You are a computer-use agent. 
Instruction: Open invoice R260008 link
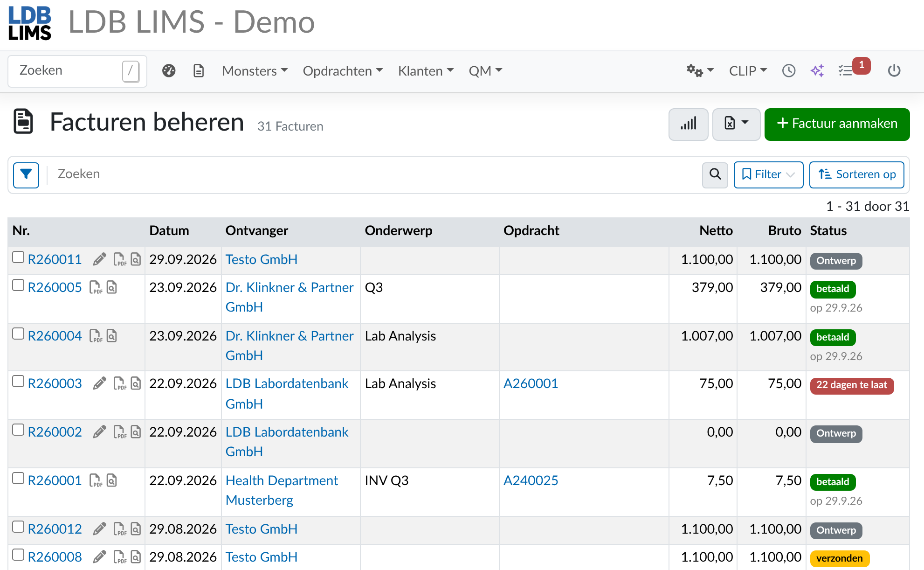(55, 557)
